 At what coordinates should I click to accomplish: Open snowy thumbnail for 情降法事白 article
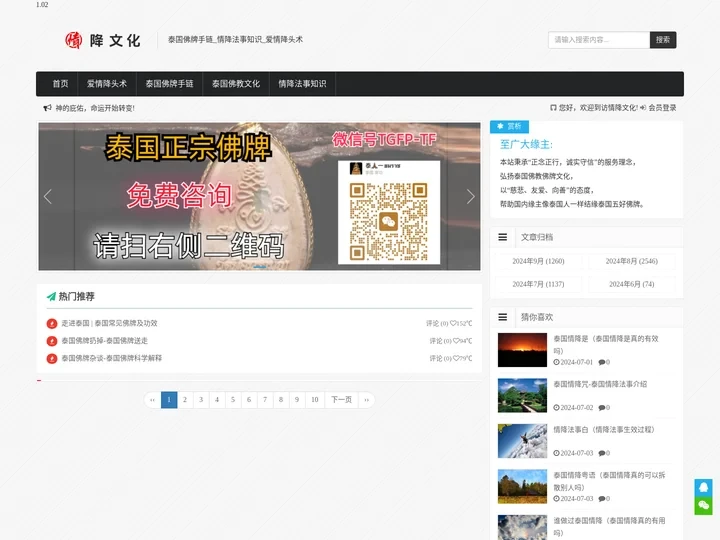pyautogui.click(x=522, y=441)
